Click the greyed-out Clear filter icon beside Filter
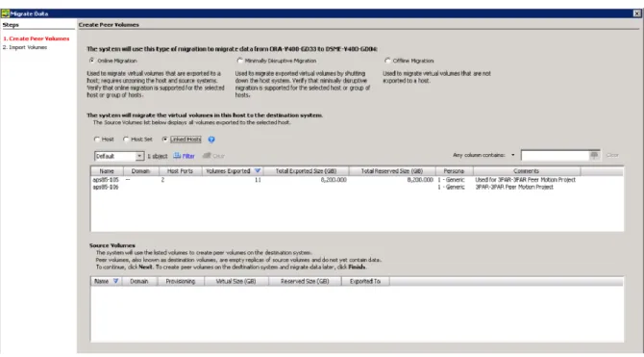Screen dimensions: 644x357 [207, 156]
